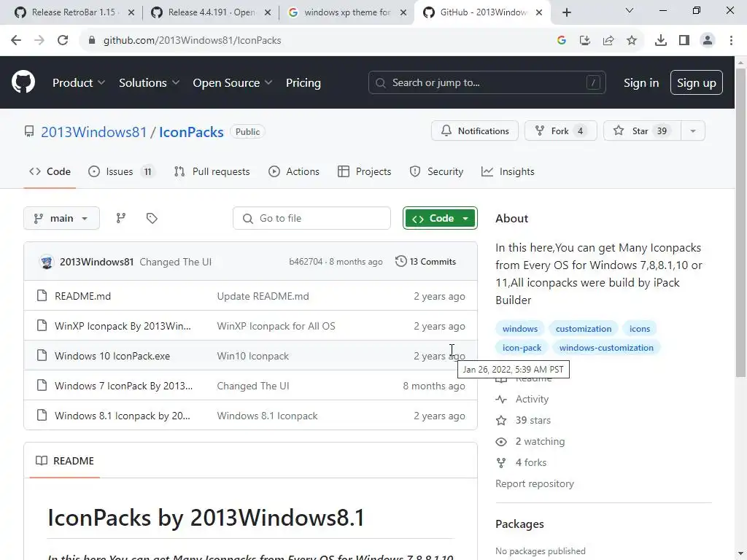The image size is (747, 560).
Task: View branches with the branch icon
Action: click(121, 218)
